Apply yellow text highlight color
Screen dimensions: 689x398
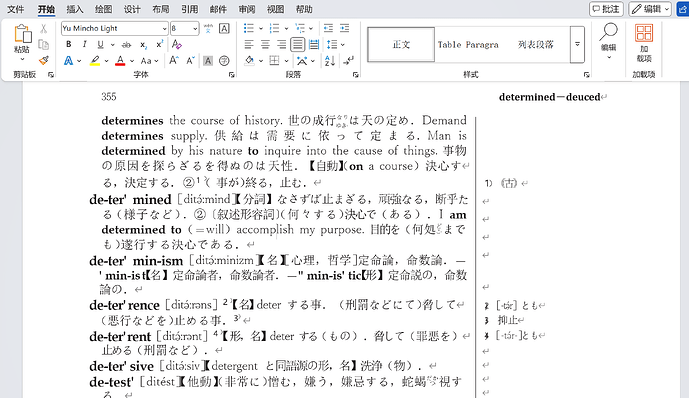pos(95,61)
